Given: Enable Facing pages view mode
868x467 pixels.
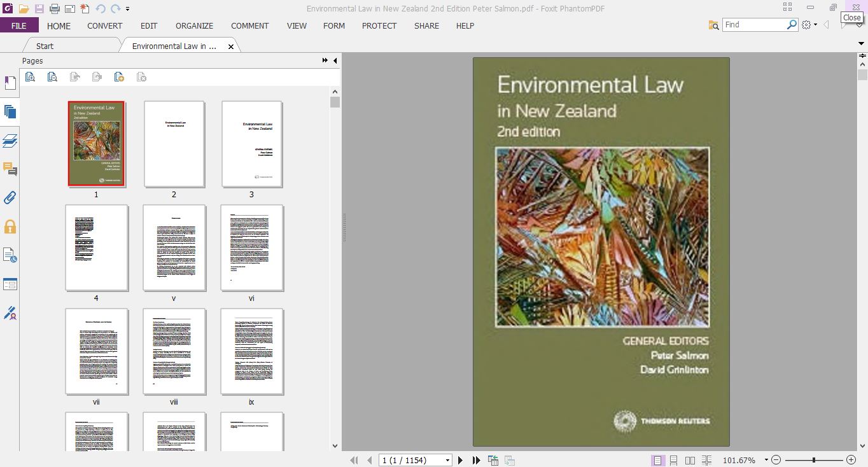Looking at the screenshot, I should coord(690,460).
